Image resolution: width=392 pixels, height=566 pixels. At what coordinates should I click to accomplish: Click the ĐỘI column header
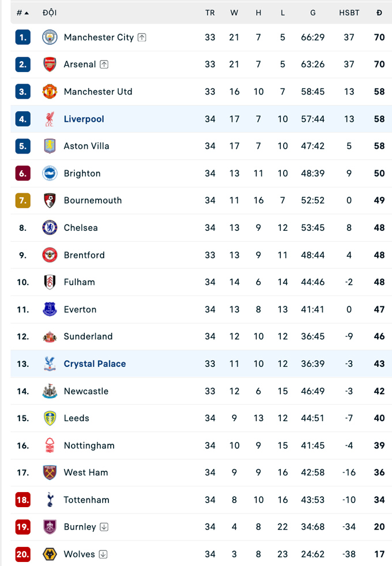click(x=50, y=13)
